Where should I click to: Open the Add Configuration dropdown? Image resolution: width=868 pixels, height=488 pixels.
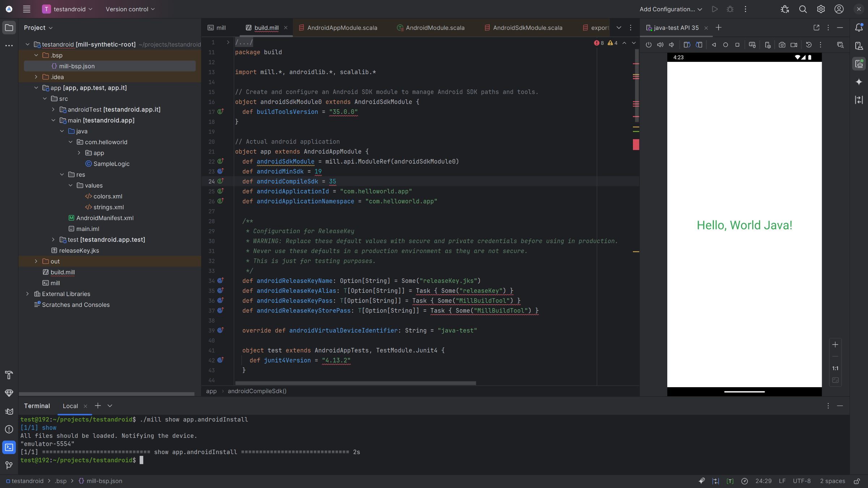(670, 9)
